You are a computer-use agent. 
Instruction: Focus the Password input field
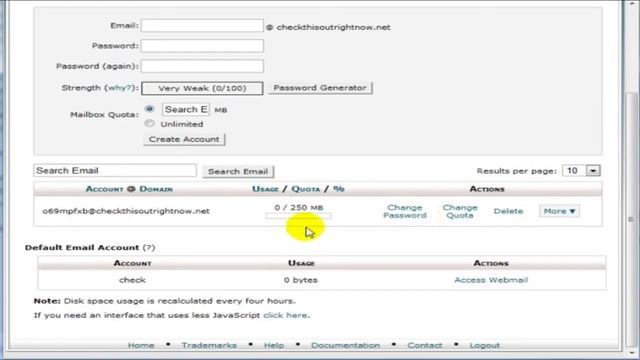pyautogui.click(x=202, y=46)
